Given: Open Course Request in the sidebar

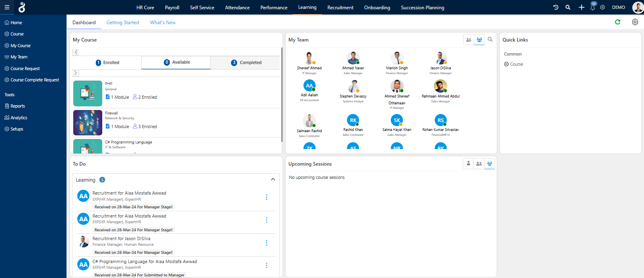Looking at the screenshot, I should click(x=25, y=68).
